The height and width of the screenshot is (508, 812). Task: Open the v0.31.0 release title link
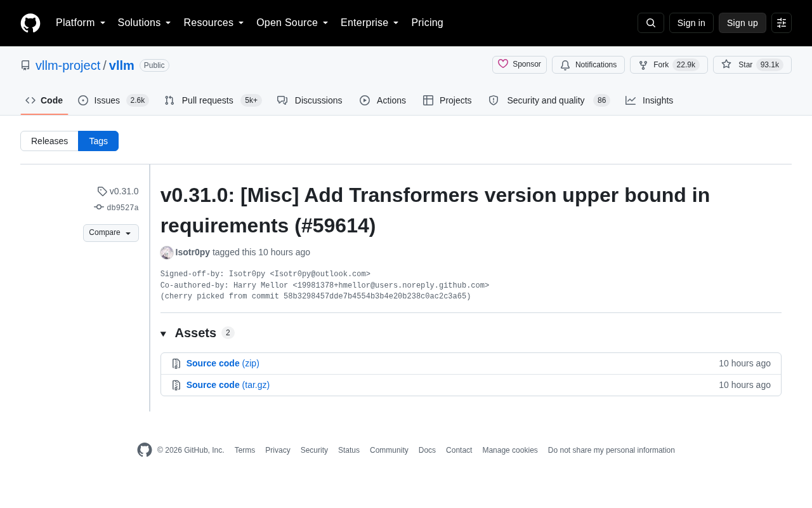click(435, 210)
